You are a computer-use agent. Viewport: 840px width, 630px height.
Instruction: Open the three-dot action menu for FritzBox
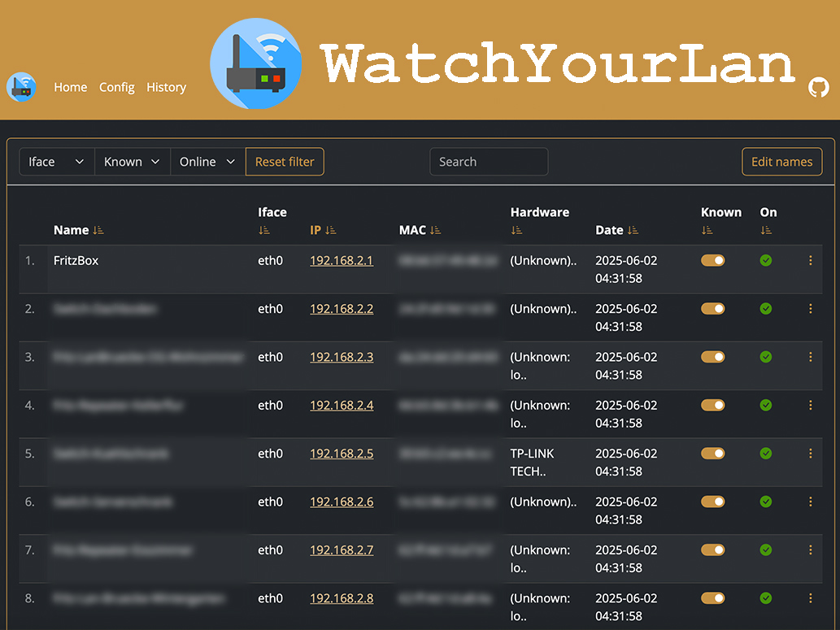pos(810,260)
